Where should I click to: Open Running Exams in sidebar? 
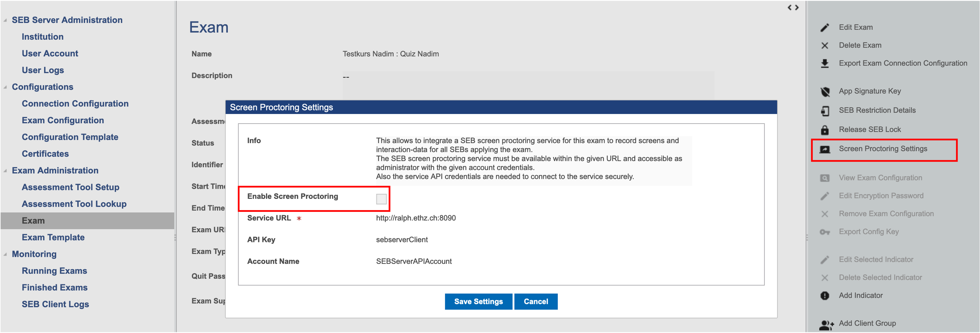tap(54, 271)
